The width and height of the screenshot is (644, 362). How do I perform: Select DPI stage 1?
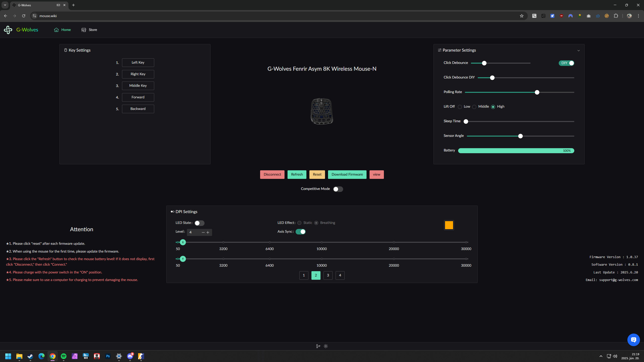click(x=304, y=275)
